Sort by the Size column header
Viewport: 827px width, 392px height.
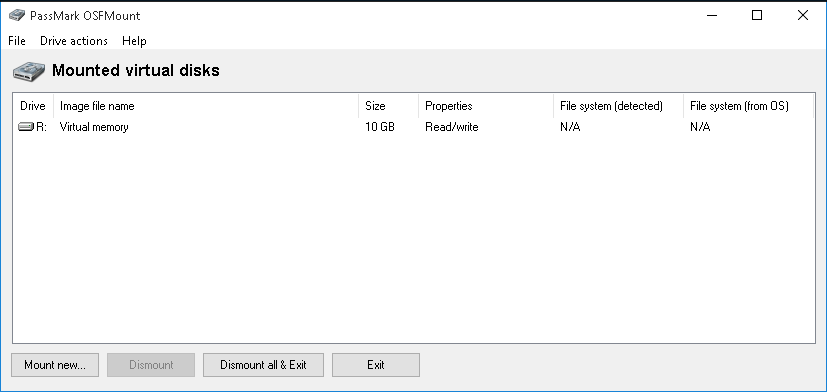(x=388, y=106)
